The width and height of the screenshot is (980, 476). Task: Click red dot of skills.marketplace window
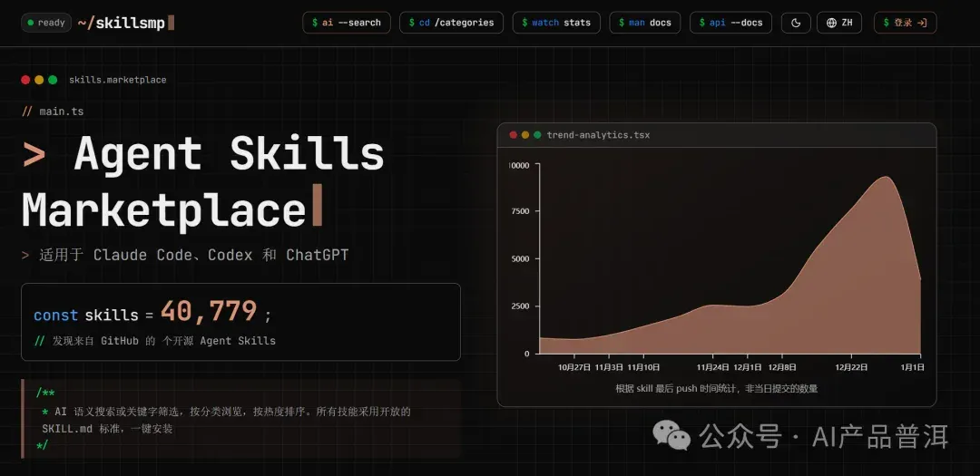pos(25,80)
